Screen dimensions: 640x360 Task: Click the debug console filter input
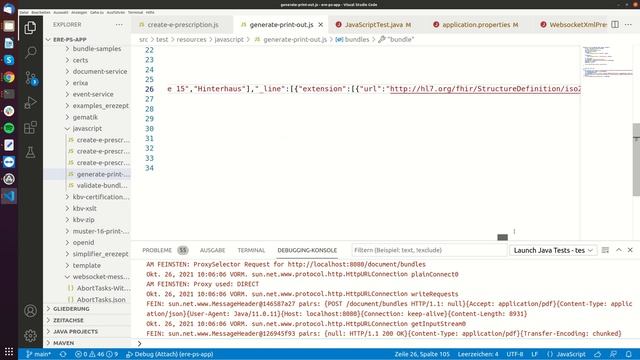click(x=429, y=250)
